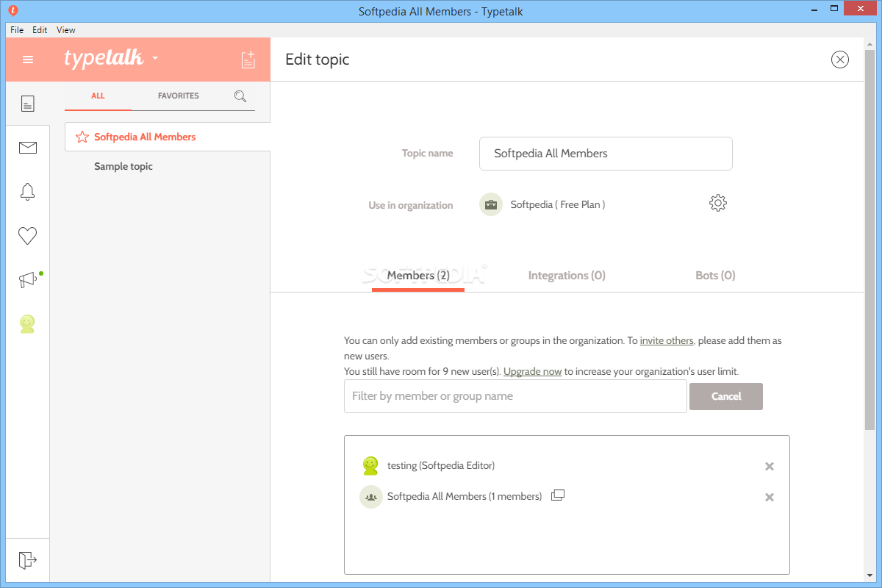882x588 pixels.
Task: Close the Edit topic panel
Action: tap(840, 60)
